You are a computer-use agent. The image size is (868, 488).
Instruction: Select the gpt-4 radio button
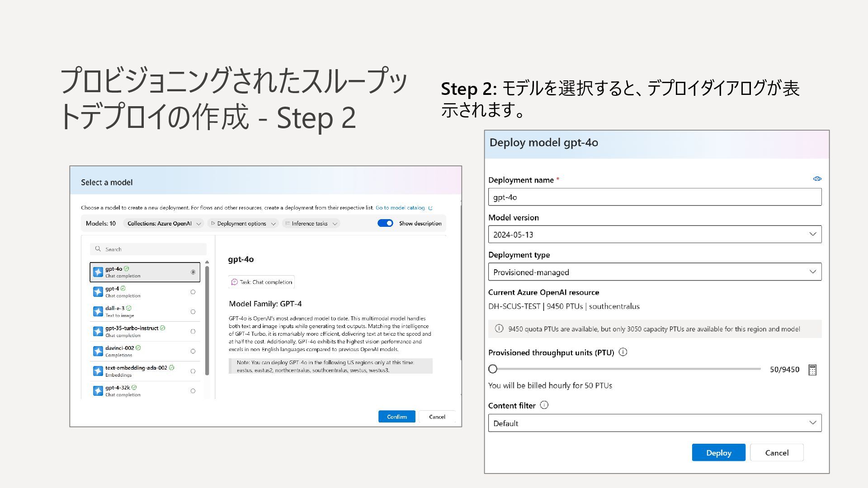click(x=193, y=292)
